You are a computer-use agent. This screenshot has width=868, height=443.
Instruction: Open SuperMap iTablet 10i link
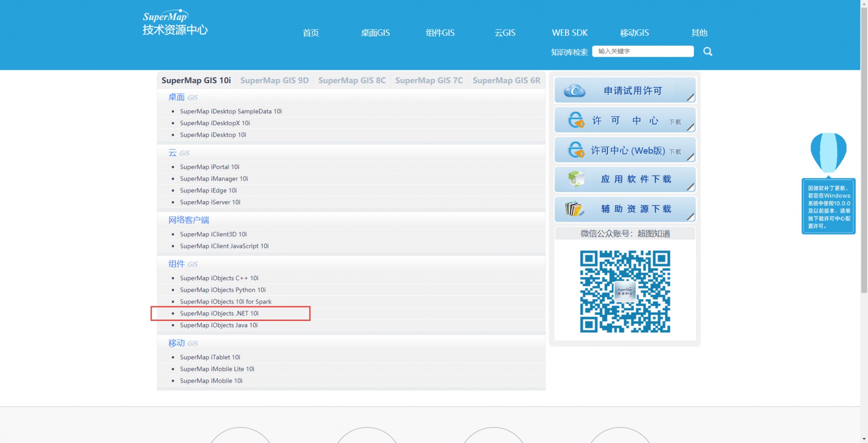point(210,357)
